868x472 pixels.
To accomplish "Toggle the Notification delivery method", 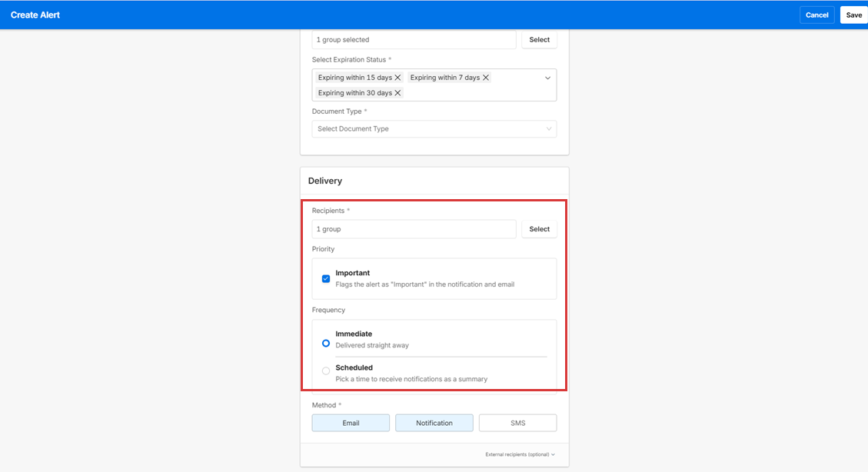I will pos(434,423).
